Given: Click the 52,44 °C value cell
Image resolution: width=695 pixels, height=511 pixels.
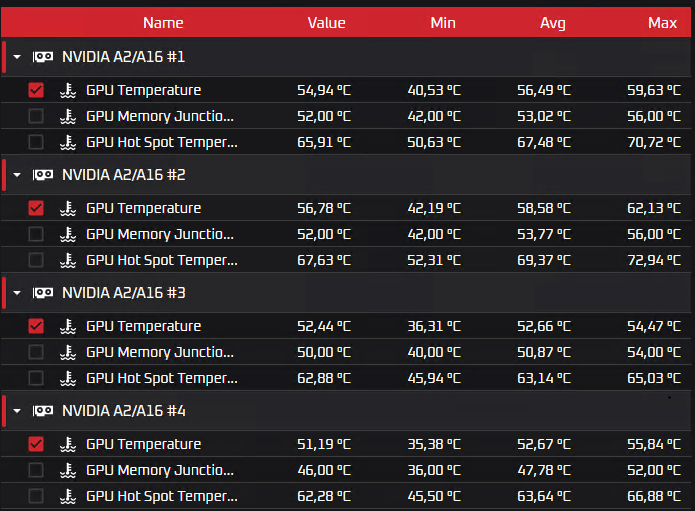Looking at the screenshot, I should (324, 326).
